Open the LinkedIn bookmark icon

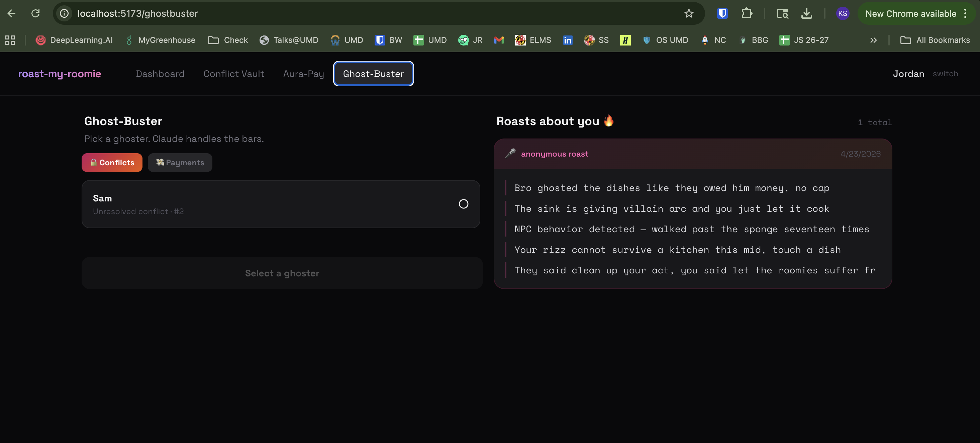pyautogui.click(x=567, y=40)
